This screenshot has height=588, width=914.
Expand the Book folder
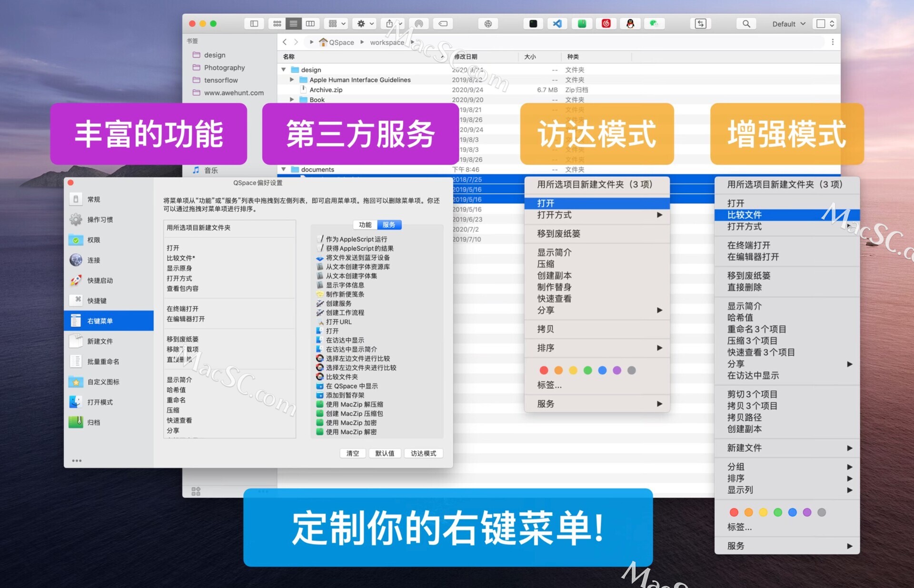tap(292, 100)
